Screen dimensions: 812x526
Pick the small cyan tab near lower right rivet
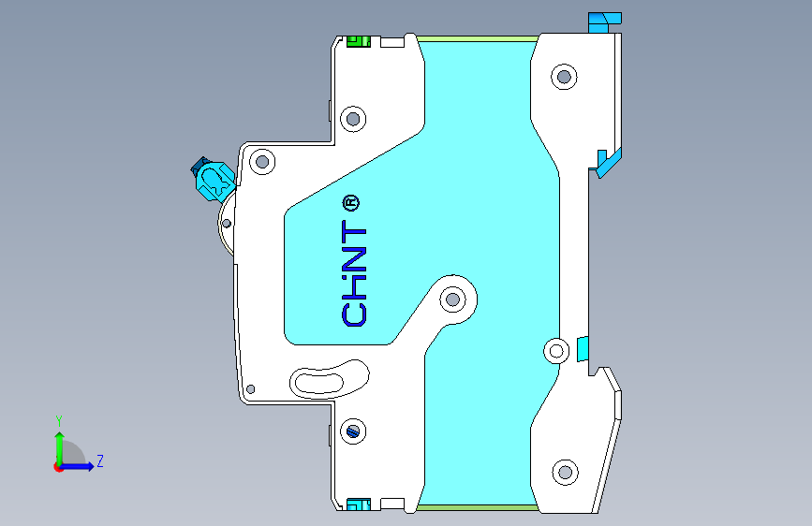(x=583, y=348)
